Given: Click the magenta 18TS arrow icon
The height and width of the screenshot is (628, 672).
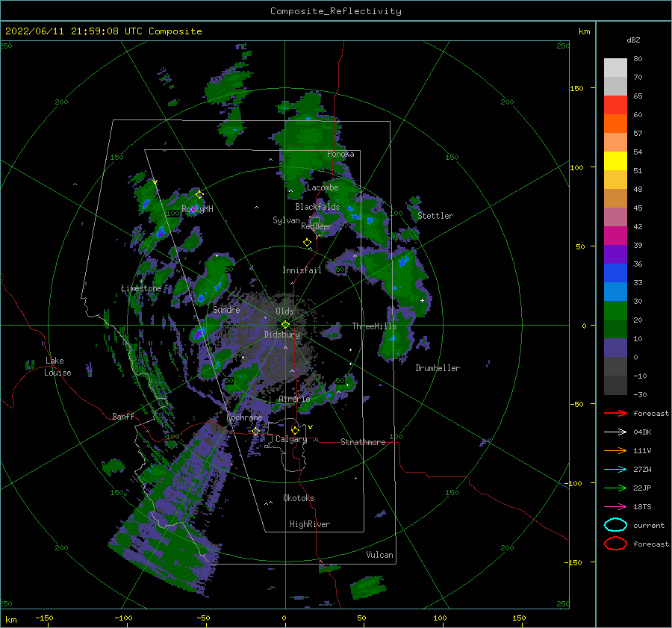Looking at the screenshot, I should click(x=615, y=507).
